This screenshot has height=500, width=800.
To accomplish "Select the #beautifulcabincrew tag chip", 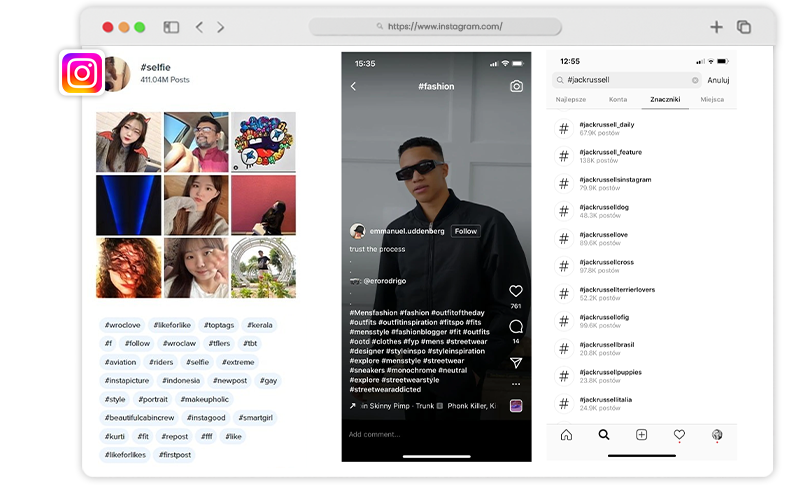I will pos(139,418).
